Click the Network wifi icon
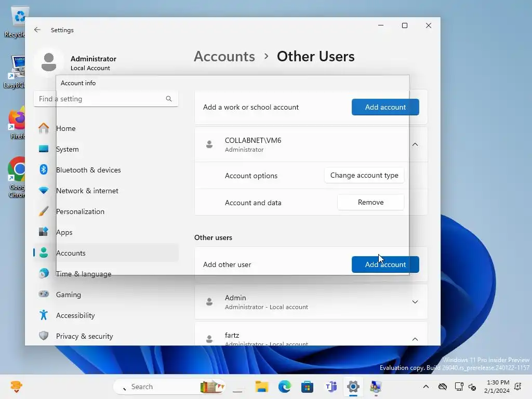 [x=44, y=190]
